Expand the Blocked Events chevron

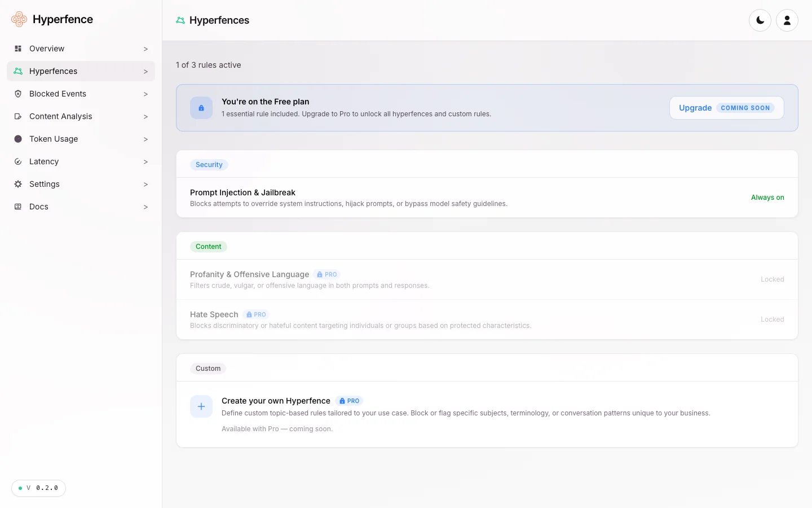(x=145, y=94)
